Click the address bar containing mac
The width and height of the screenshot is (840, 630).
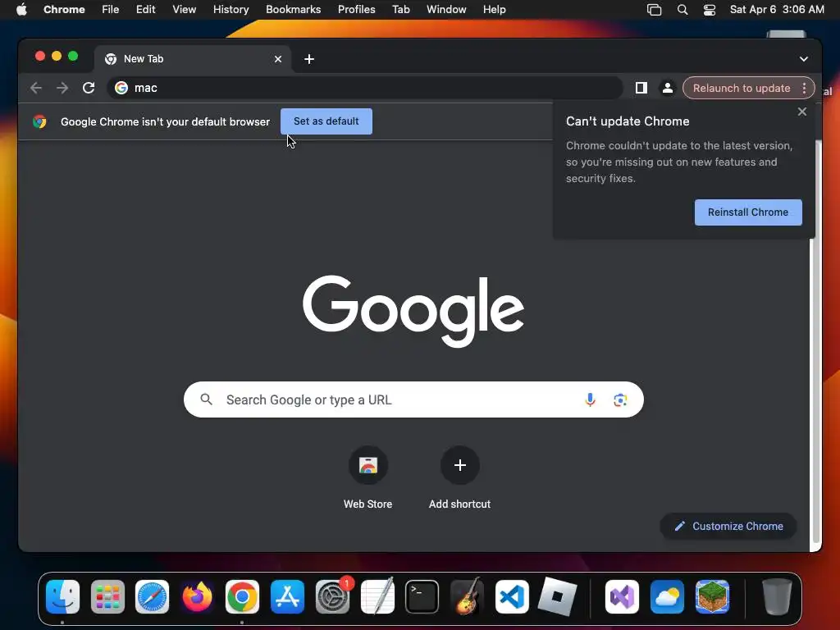pyautogui.click(x=364, y=88)
